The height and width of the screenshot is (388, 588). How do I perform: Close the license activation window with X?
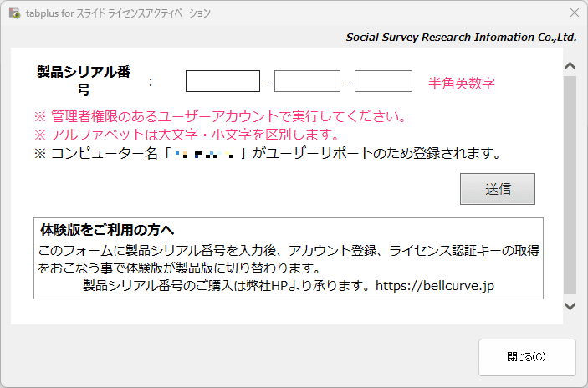click(574, 13)
